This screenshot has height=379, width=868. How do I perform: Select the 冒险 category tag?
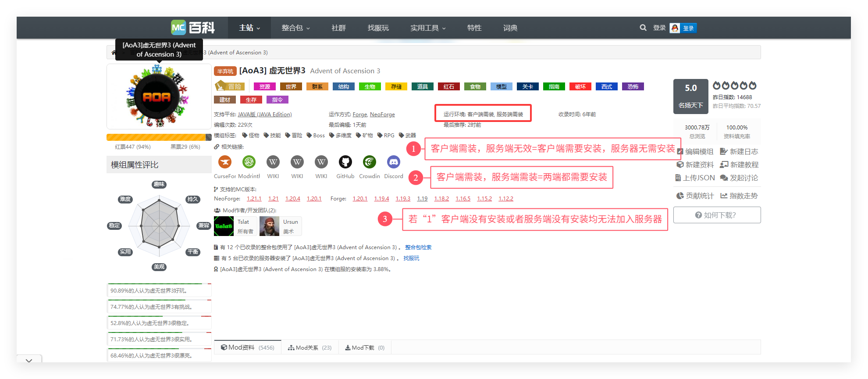click(230, 86)
